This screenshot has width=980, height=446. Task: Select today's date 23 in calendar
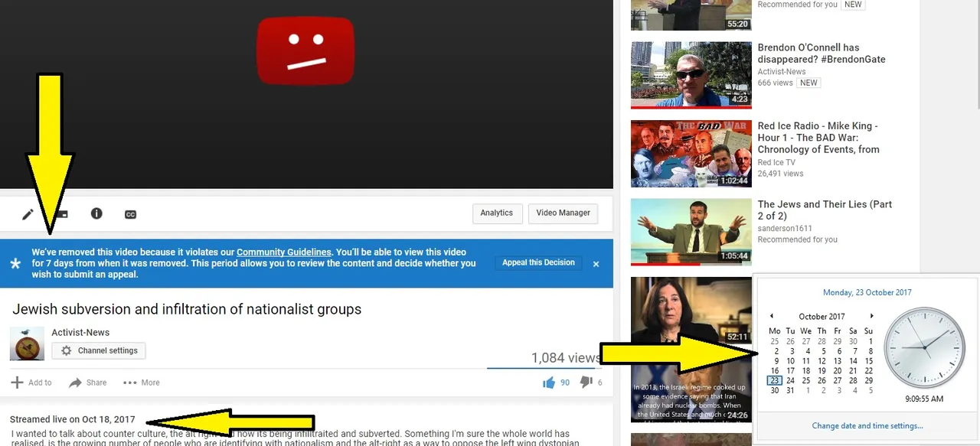[775, 380]
